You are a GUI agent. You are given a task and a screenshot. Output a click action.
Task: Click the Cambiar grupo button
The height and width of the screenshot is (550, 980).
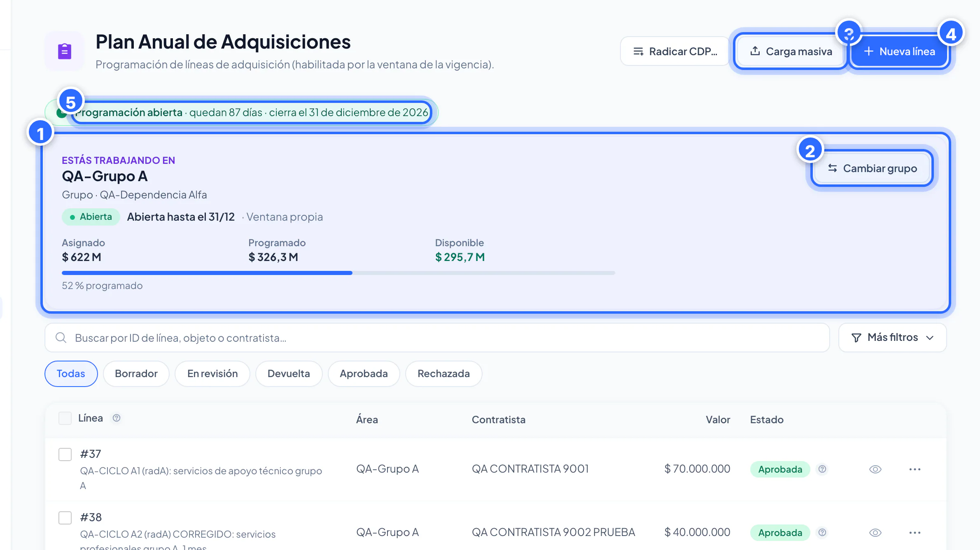tap(872, 168)
